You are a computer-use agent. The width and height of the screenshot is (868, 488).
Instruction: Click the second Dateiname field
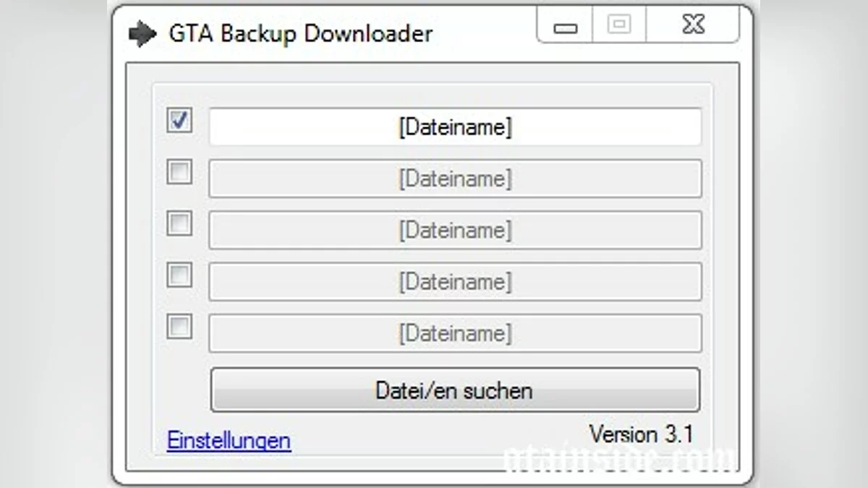coord(454,179)
